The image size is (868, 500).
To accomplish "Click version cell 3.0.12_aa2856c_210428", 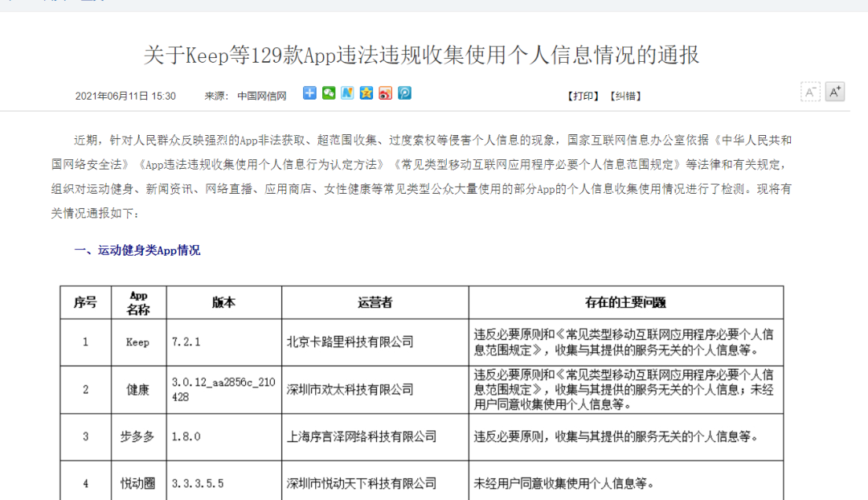I will (223, 390).
